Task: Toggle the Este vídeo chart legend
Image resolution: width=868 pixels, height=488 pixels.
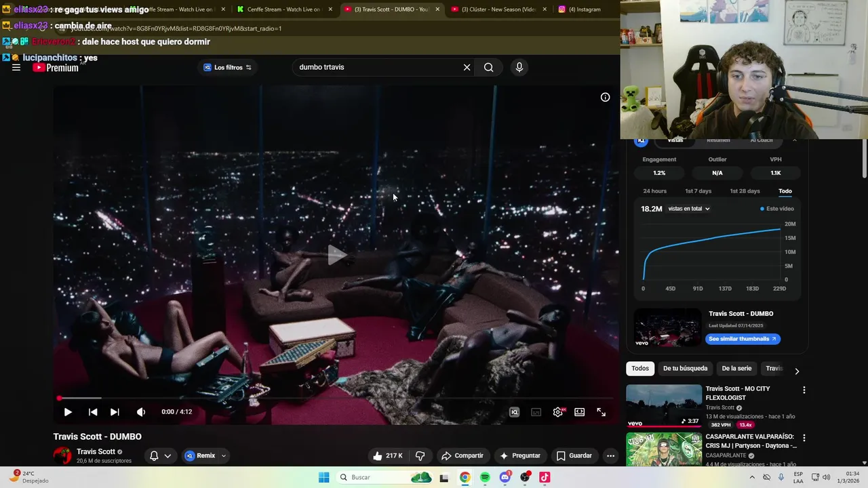Action: [777, 209]
